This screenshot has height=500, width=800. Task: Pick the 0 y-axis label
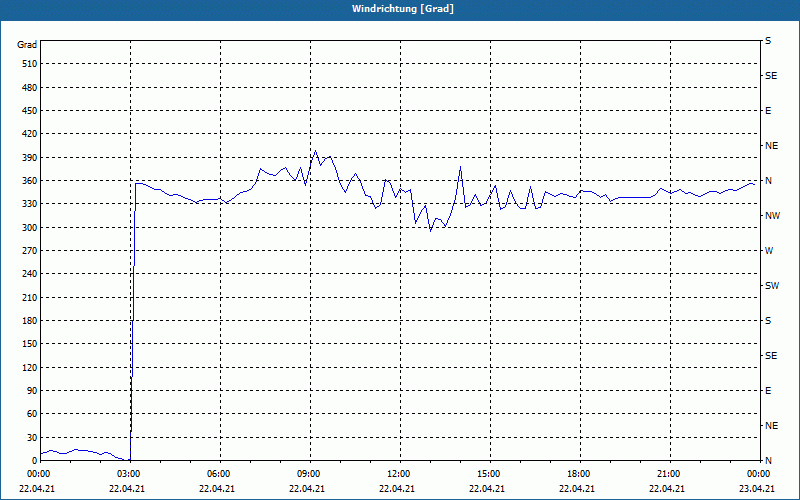(34, 461)
